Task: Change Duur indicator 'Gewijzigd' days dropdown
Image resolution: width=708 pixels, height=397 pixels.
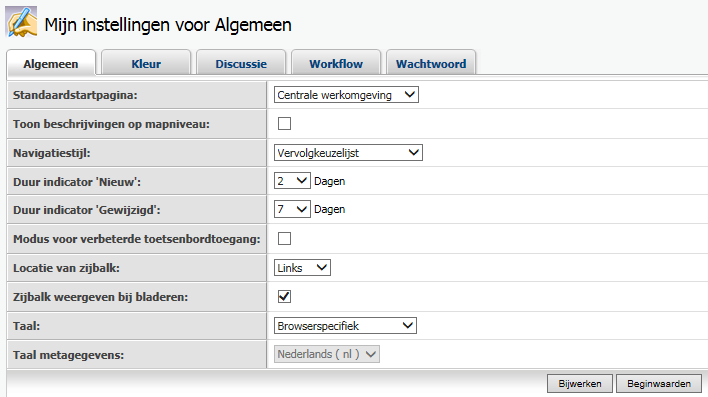Action: (x=292, y=210)
